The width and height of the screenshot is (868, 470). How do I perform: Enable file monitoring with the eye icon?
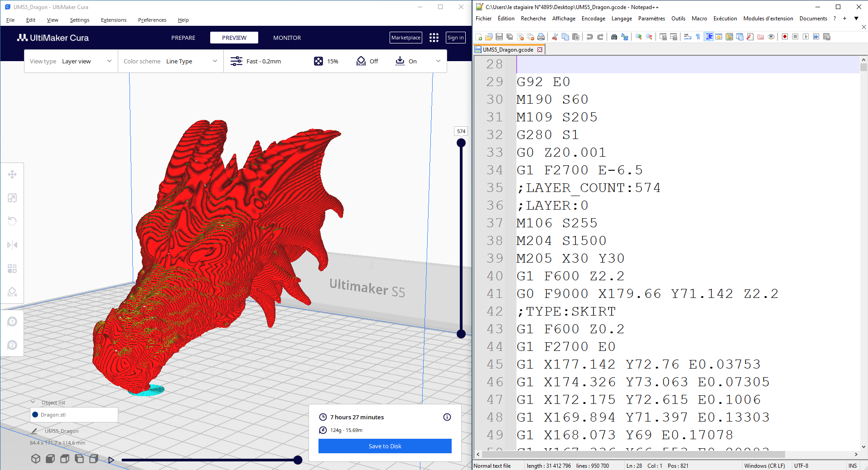click(x=771, y=37)
